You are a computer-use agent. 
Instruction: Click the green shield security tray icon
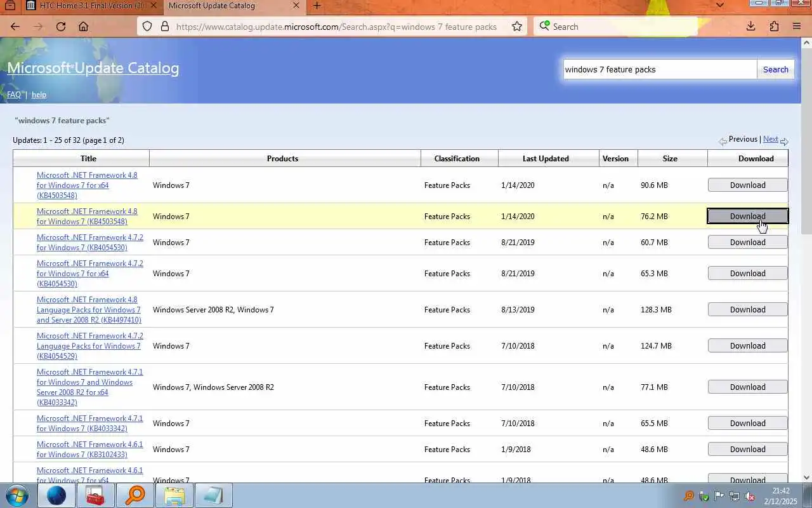click(704, 496)
